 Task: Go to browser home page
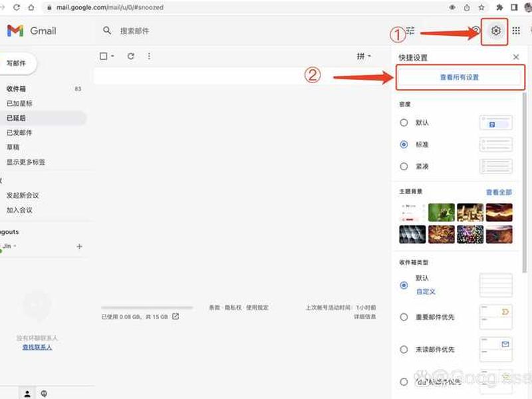click(31, 7)
